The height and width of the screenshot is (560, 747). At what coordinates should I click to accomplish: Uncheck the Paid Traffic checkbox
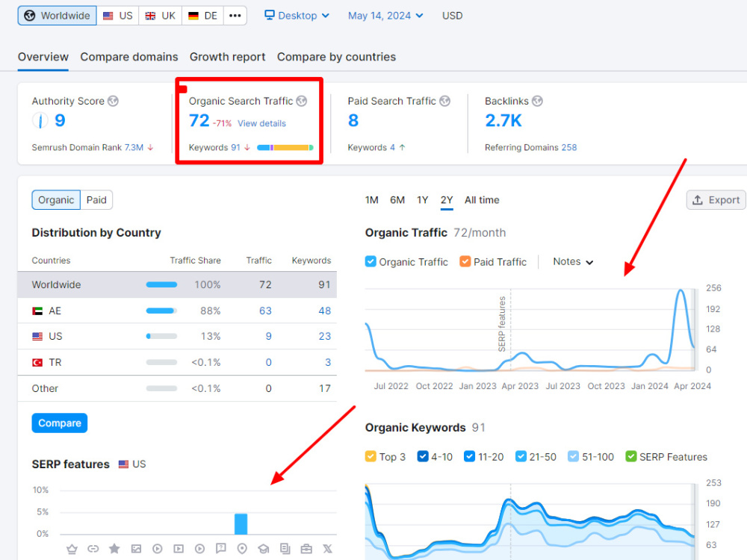coord(465,261)
